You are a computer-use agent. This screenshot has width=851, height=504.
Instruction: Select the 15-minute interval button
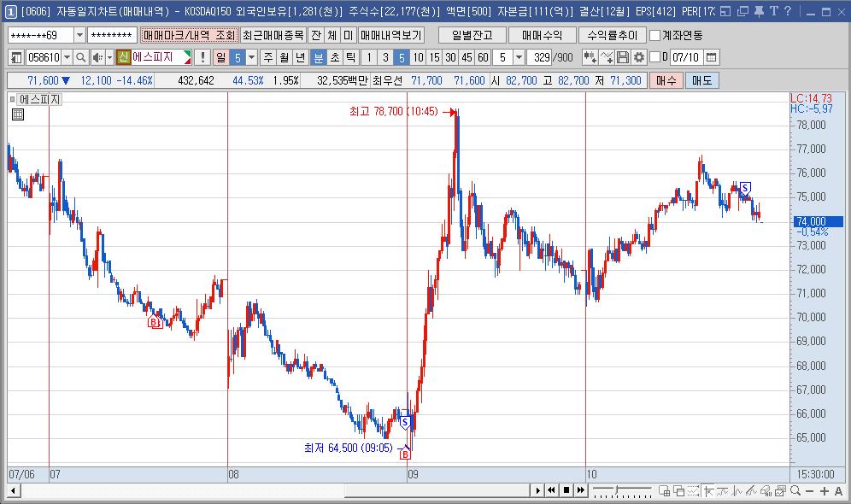pyautogui.click(x=434, y=57)
